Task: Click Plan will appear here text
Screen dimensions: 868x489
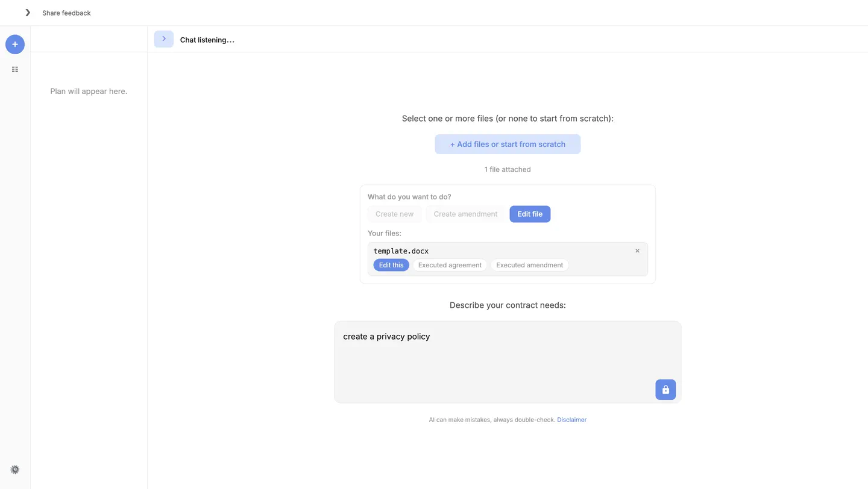Action: tap(89, 91)
